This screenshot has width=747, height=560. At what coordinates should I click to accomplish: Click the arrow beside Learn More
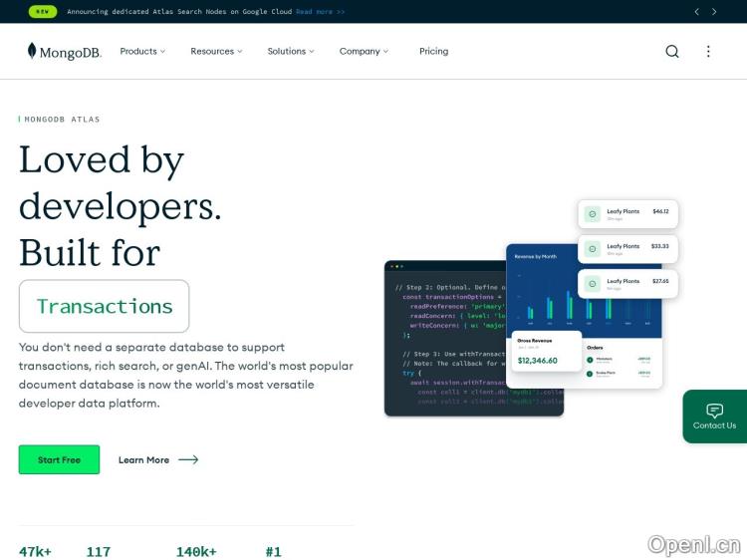click(188, 460)
